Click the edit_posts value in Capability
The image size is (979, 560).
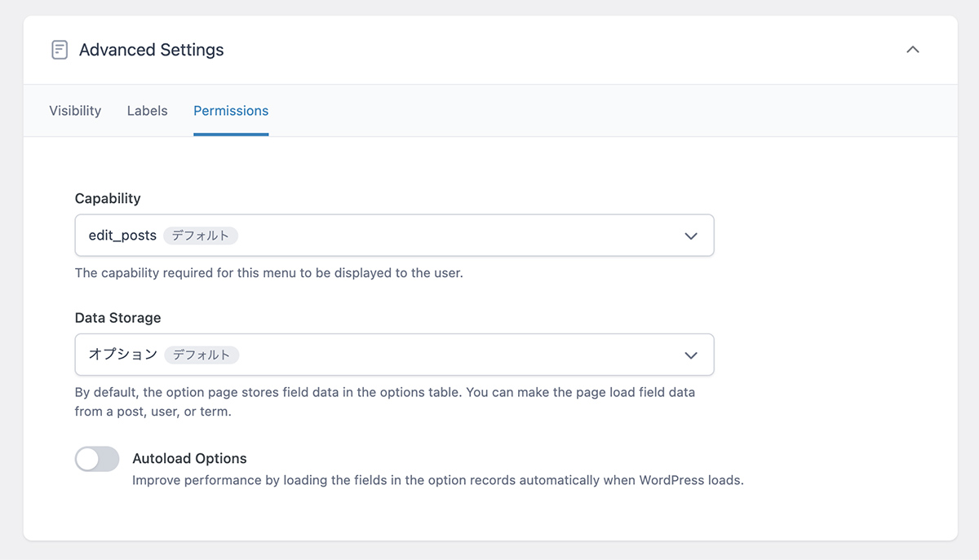(122, 236)
